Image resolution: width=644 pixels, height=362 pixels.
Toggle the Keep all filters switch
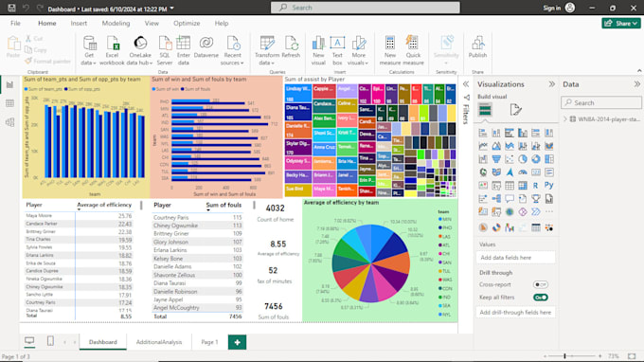click(540, 297)
